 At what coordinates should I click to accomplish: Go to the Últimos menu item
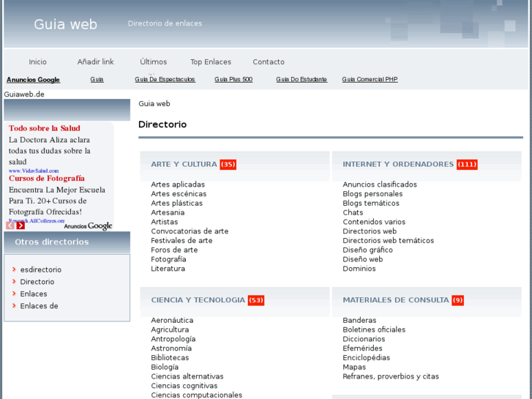(x=154, y=61)
